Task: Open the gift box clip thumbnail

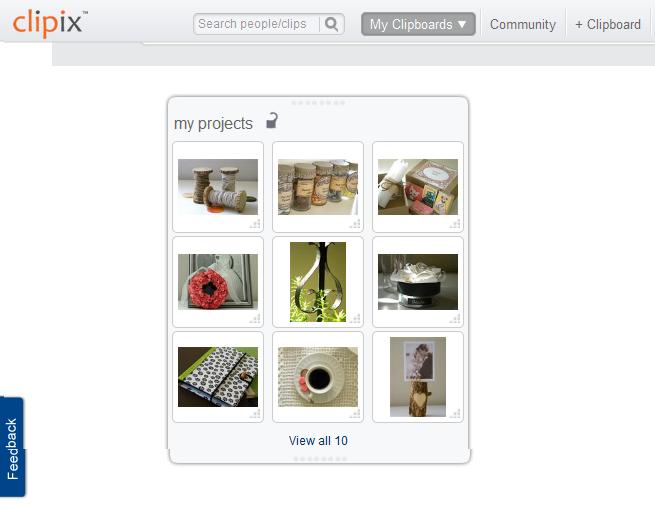Action: point(418,187)
